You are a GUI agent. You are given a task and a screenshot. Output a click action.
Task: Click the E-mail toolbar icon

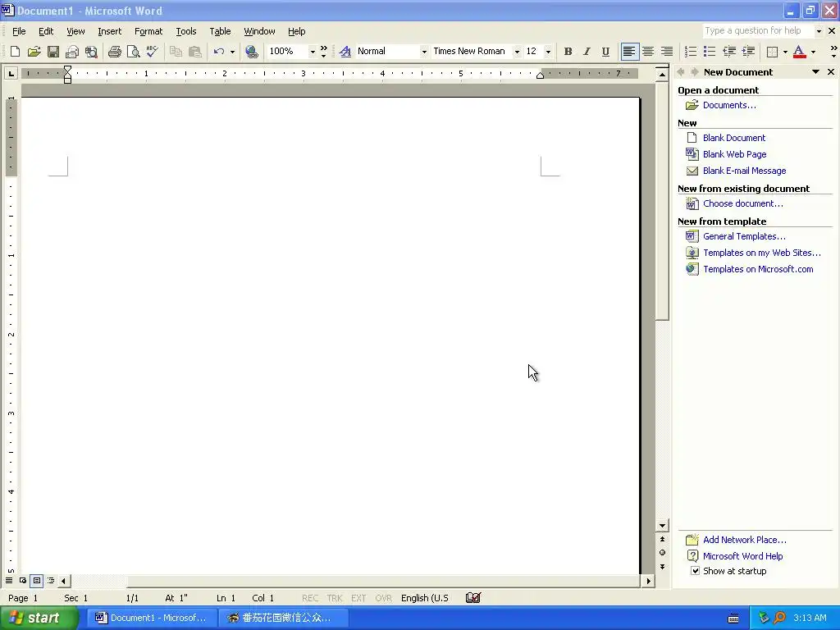pos(72,52)
